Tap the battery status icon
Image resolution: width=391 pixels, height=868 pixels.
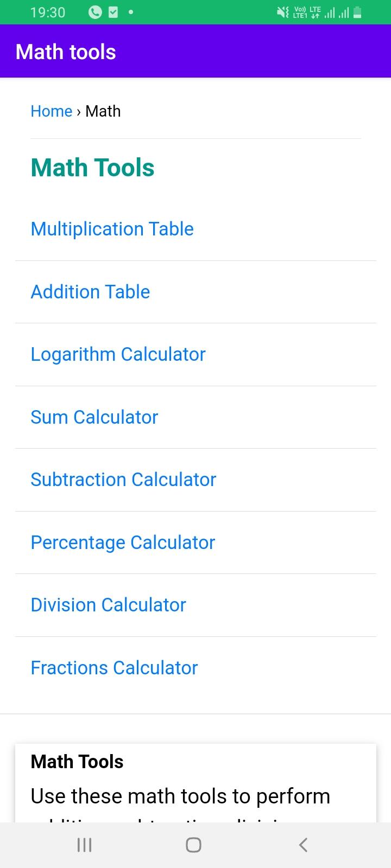click(x=357, y=12)
